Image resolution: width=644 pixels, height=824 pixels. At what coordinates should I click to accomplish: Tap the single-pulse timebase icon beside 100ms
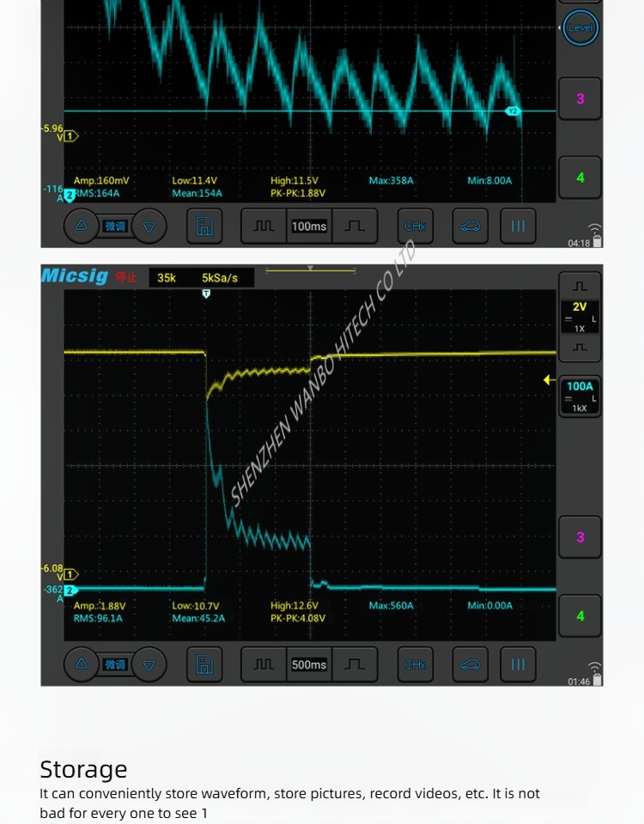(355, 227)
